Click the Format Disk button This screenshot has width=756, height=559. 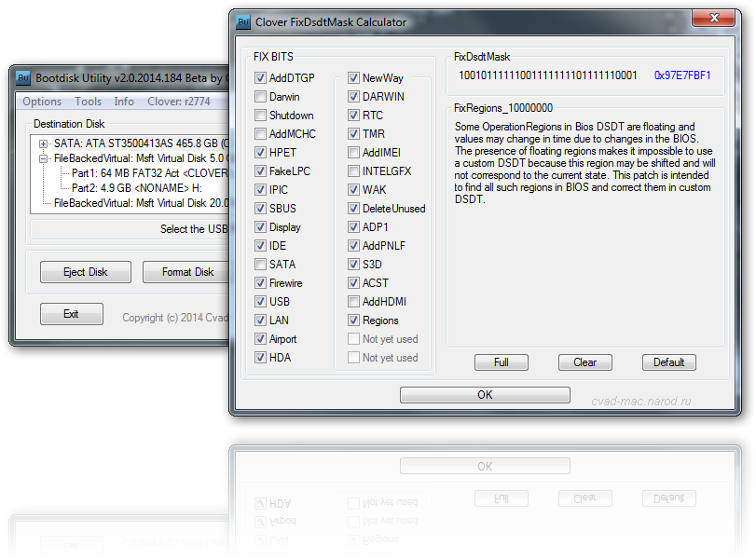click(x=186, y=272)
